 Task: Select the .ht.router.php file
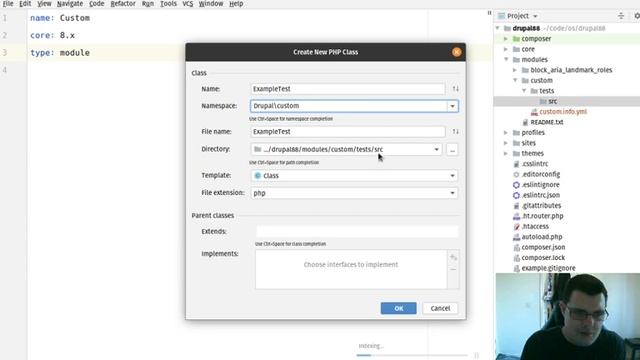click(x=542, y=216)
